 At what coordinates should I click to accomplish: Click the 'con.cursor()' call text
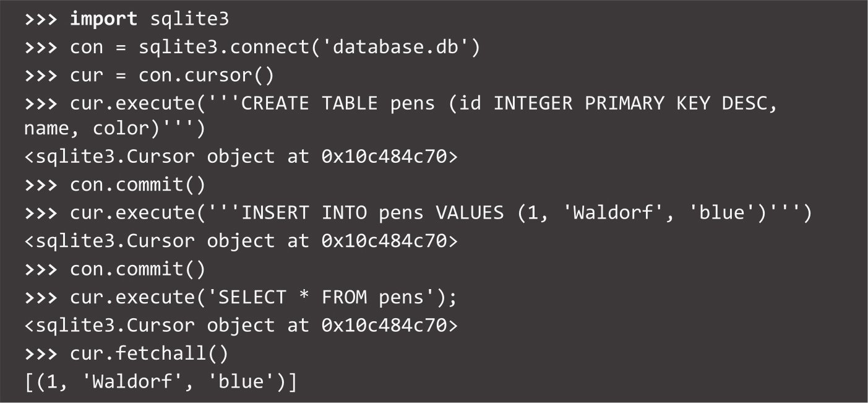tap(205, 75)
